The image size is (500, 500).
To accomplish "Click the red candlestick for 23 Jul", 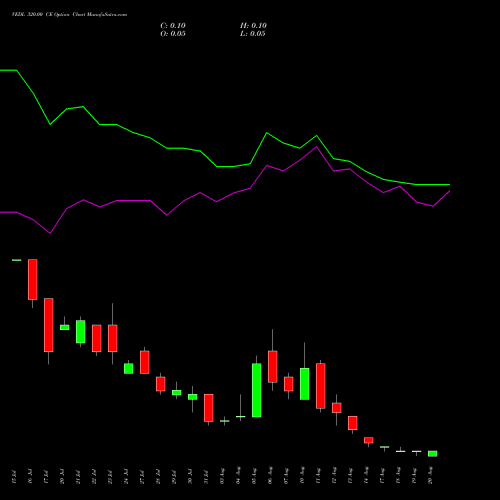I will [x=113, y=338].
